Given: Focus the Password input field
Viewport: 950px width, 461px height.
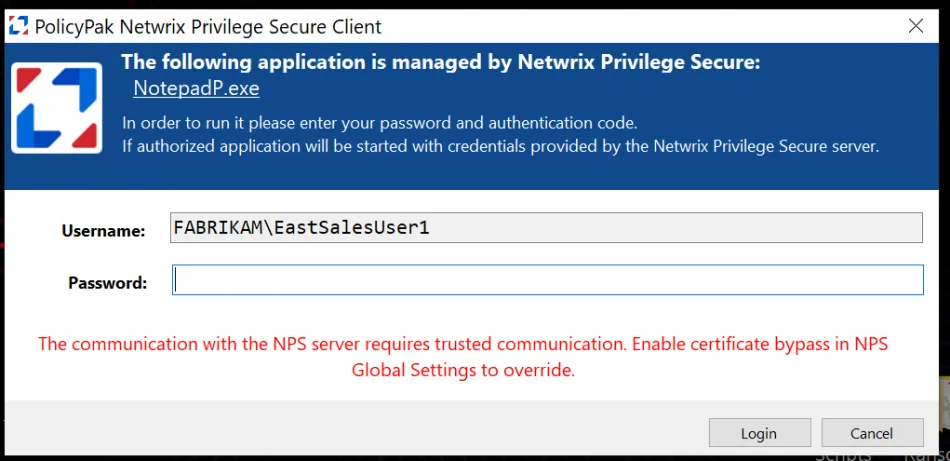Looking at the screenshot, I should click(547, 280).
